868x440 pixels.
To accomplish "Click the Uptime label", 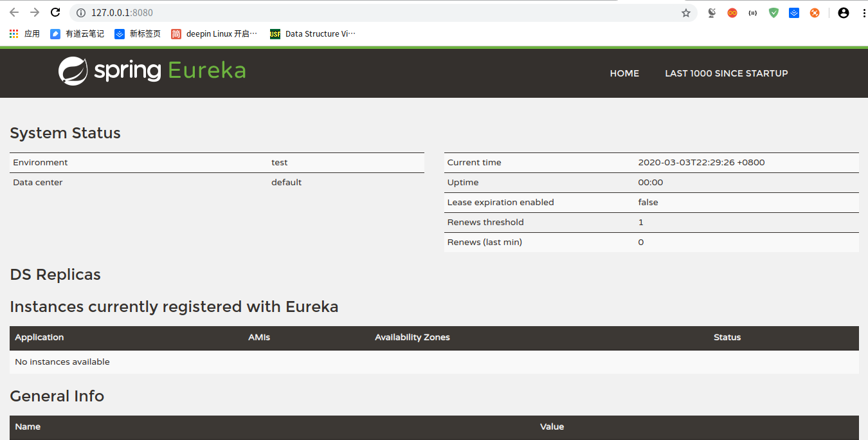I will pyautogui.click(x=462, y=183).
